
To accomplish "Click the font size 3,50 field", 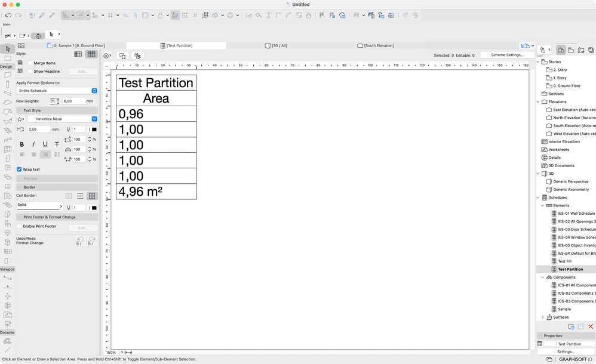I will pos(38,129).
